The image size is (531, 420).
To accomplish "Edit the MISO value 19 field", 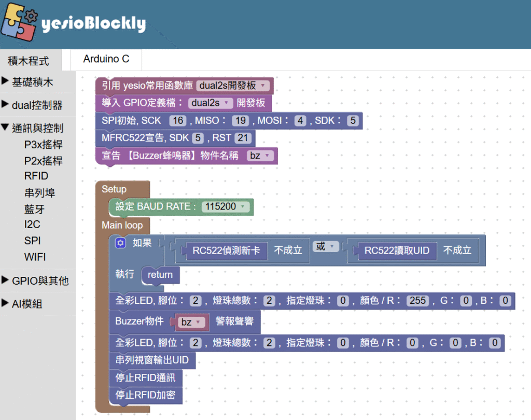I will [241, 120].
